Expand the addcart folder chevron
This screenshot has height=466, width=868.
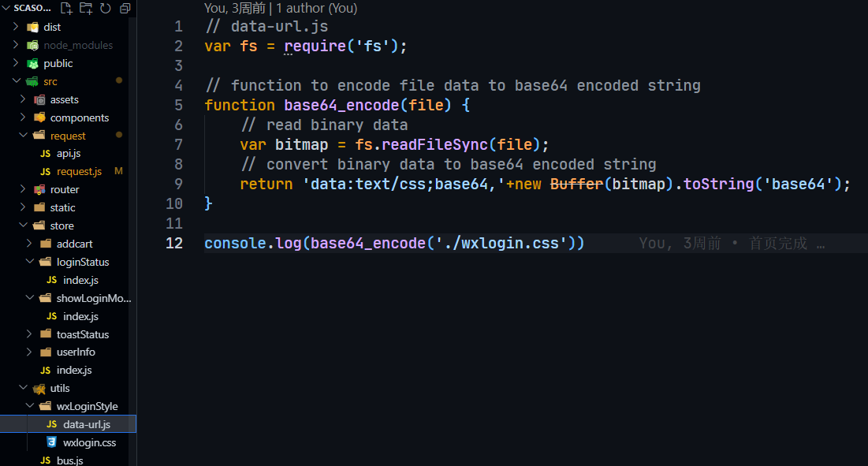pos(29,244)
